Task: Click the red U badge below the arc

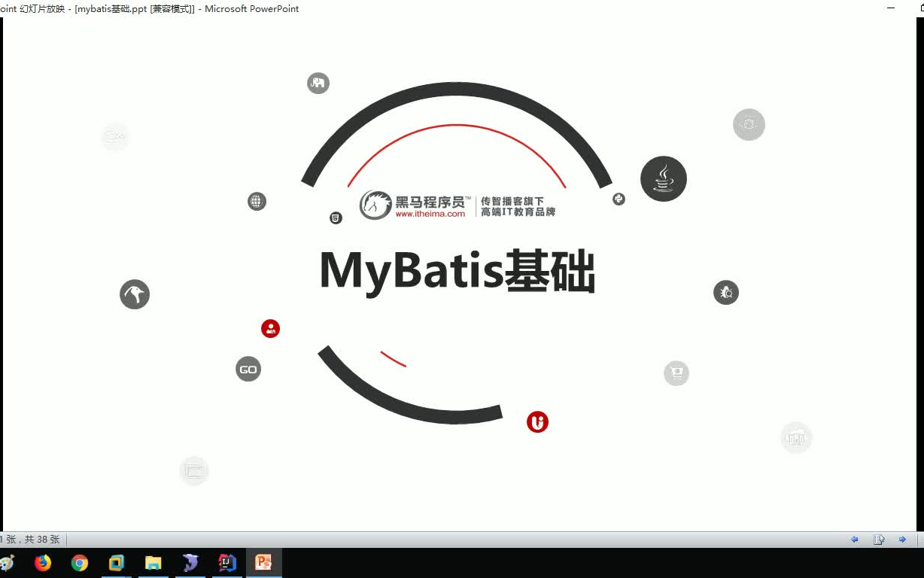Action: (537, 422)
